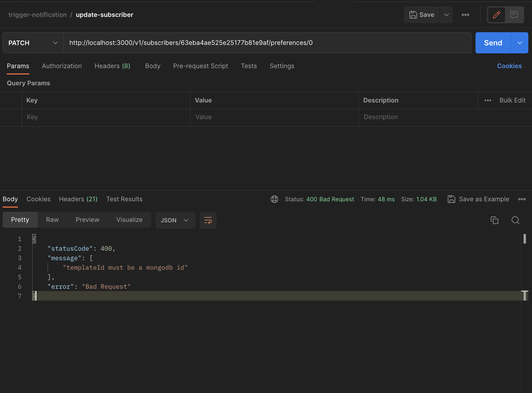Open the response search
532x393 pixels.
pos(515,220)
